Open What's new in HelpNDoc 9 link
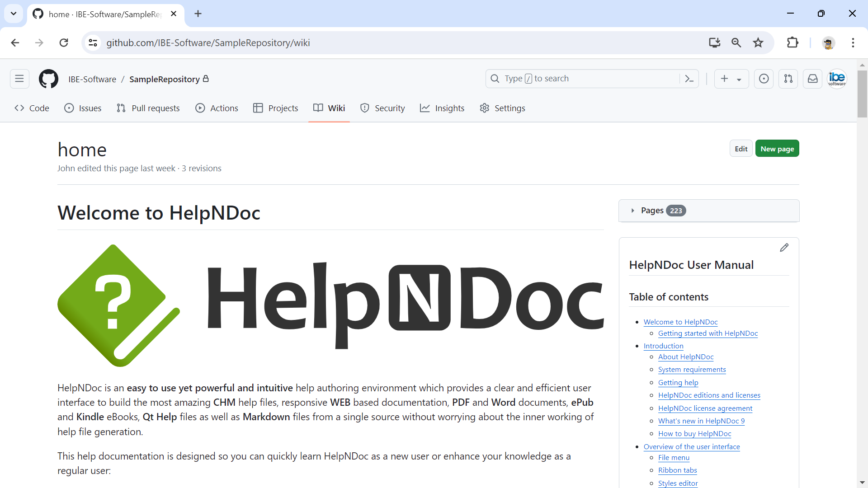This screenshot has height=488, width=868. pos(701,421)
